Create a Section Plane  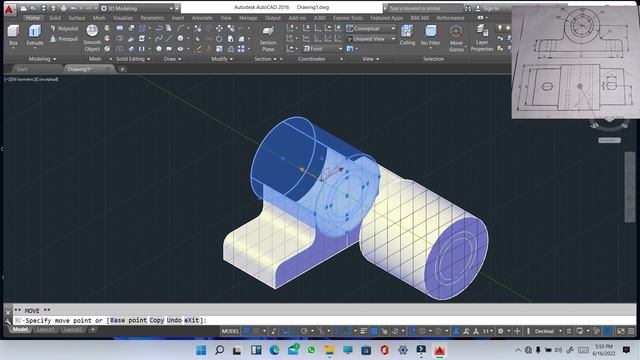(x=268, y=38)
